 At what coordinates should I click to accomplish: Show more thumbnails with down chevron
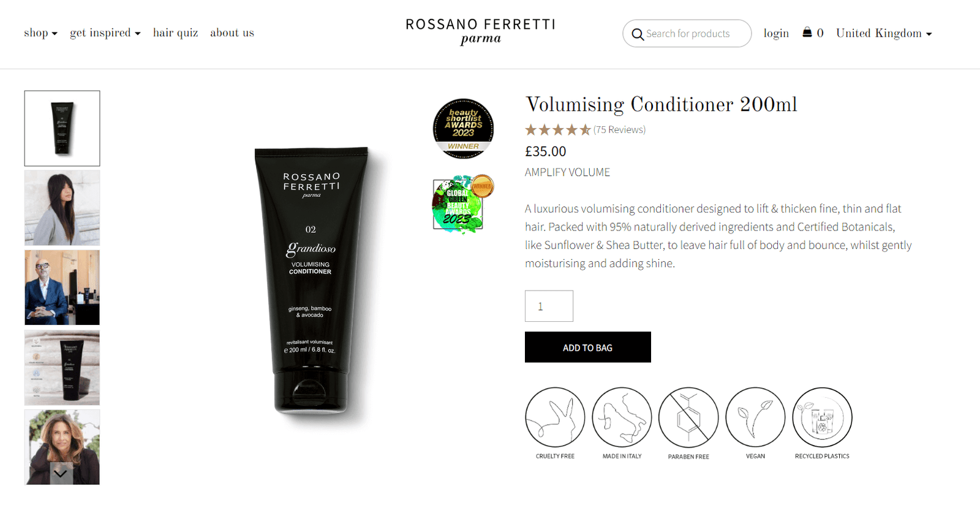[x=61, y=473]
